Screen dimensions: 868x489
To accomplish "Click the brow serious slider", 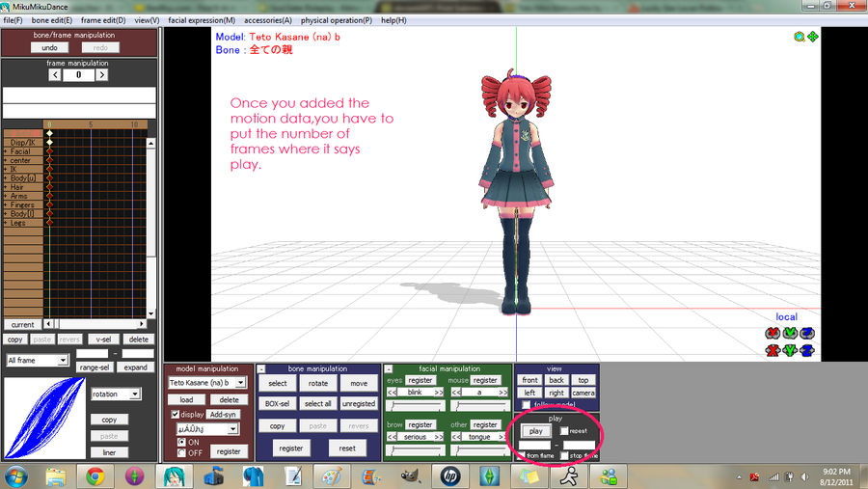I will click(x=415, y=450).
